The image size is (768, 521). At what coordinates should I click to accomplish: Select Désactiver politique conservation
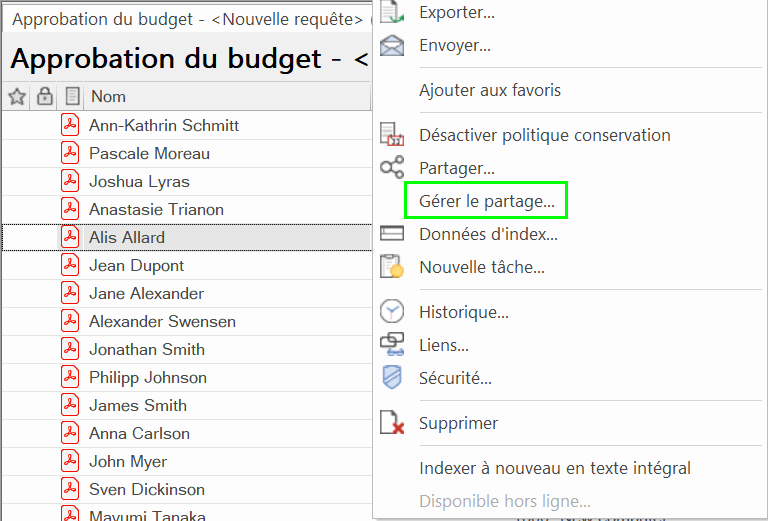tap(545, 135)
